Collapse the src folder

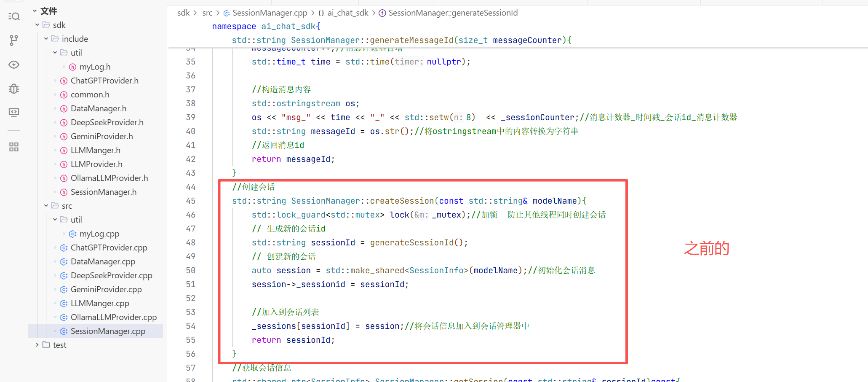click(46, 206)
